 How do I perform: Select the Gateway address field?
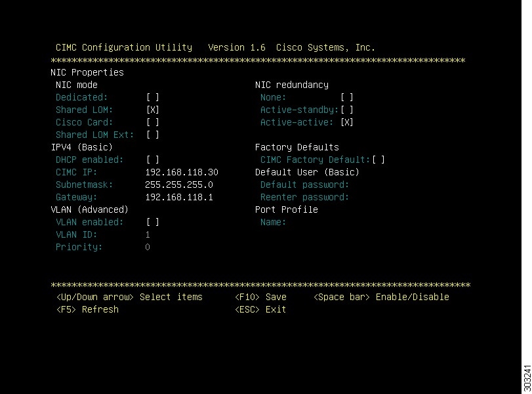point(179,198)
